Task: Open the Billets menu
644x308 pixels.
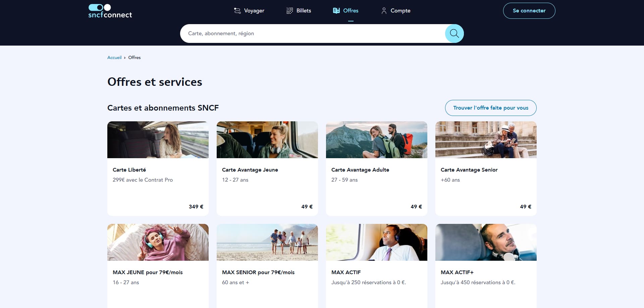Action: click(299, 11)
